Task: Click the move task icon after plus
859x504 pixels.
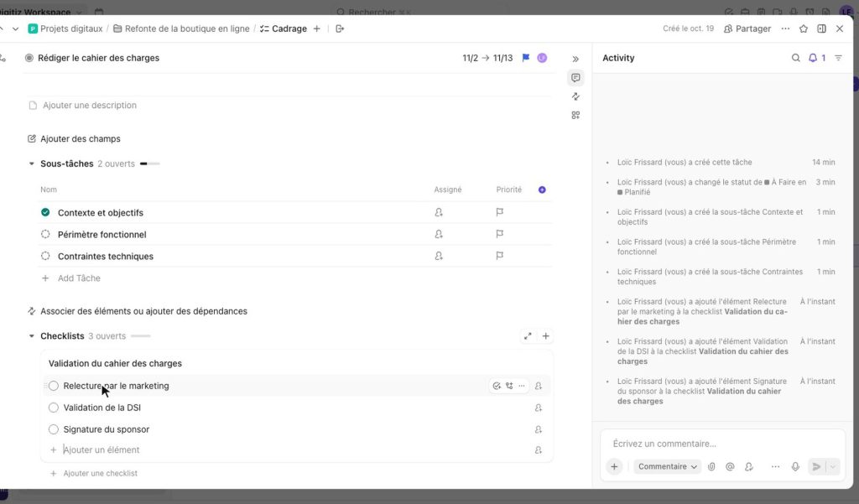Action: (340, 29)
